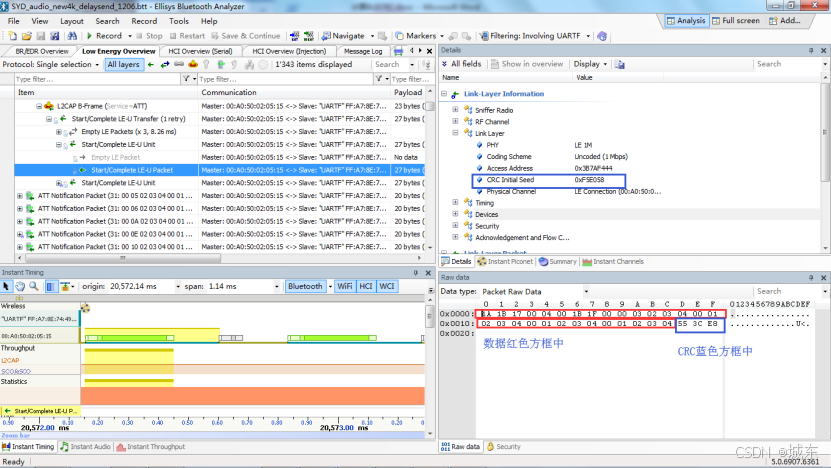This screenshot has height=468, width=831.
Task: Switch to HCI Overview (Serial) tab
Action: (200, 51)
